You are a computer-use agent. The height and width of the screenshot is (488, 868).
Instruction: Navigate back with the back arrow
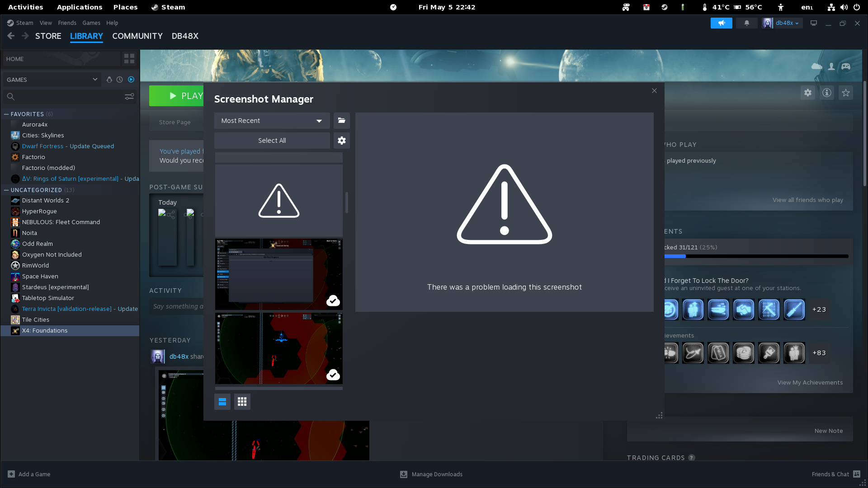point(11,36)
